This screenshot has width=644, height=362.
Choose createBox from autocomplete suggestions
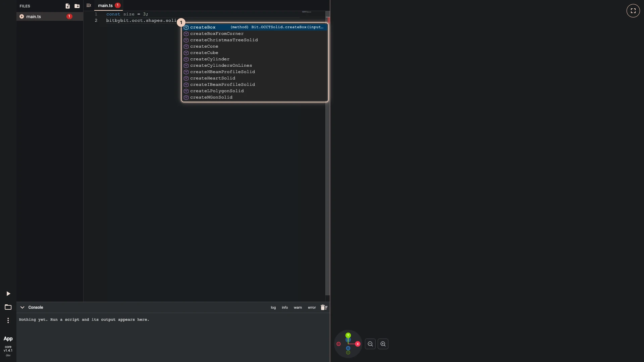pyautogui.click(x=255, y=27)
